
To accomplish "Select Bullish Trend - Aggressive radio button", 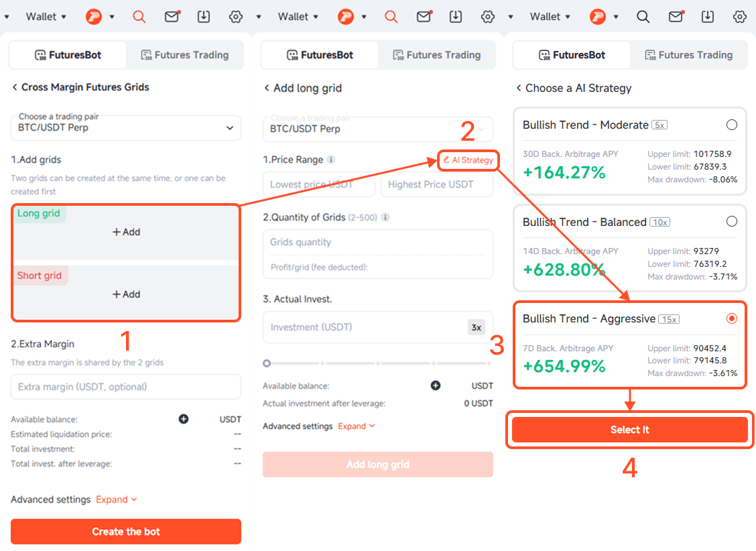I will click(x=731, y=318).
